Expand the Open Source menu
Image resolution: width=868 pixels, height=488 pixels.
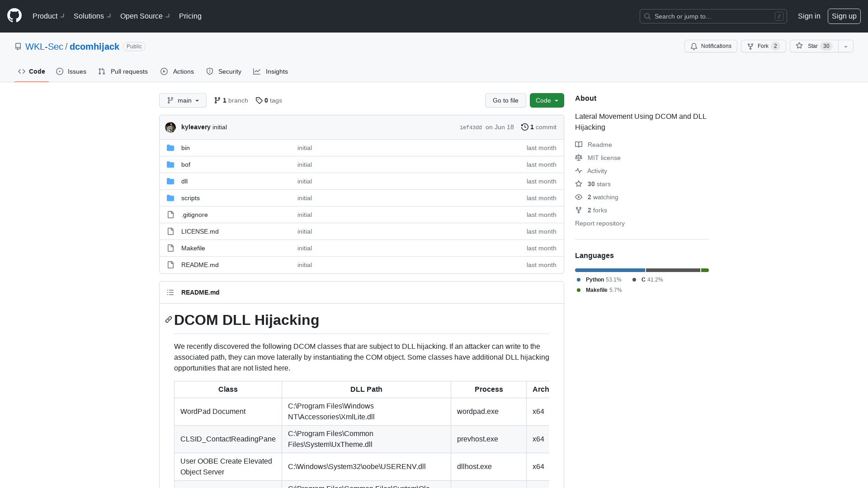pyautogui.click(x=145, y=16)
